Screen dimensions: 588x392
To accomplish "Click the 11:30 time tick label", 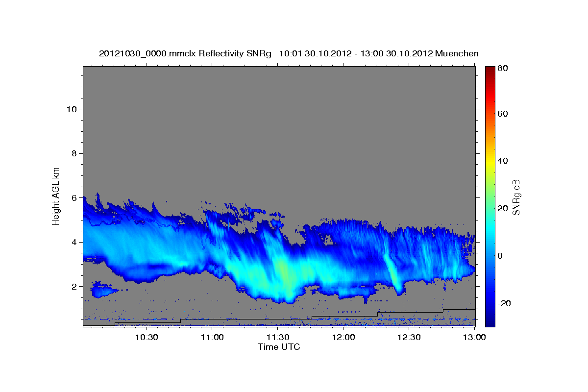I will pos(278,337).
